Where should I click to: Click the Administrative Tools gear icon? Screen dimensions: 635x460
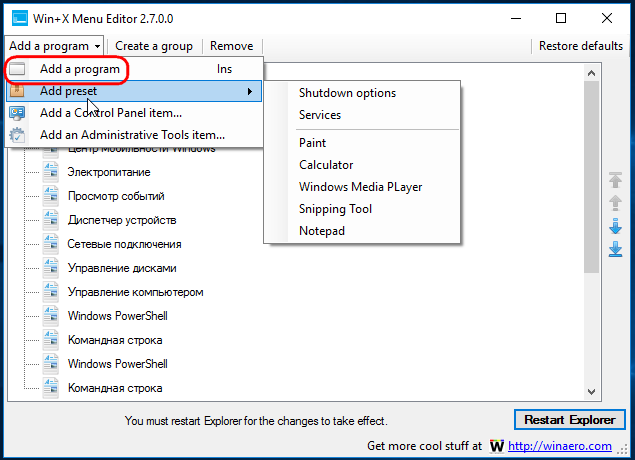(17, 135)
